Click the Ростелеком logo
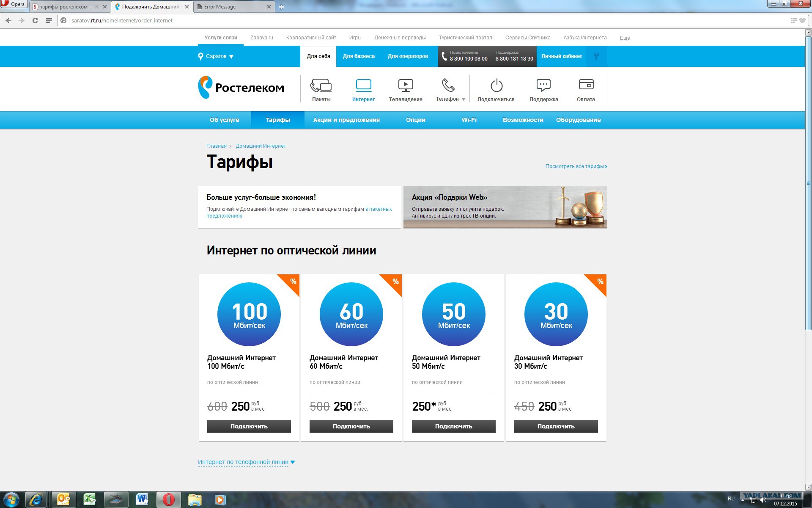This screenshot has width=812, height=508. click(241, 87)
